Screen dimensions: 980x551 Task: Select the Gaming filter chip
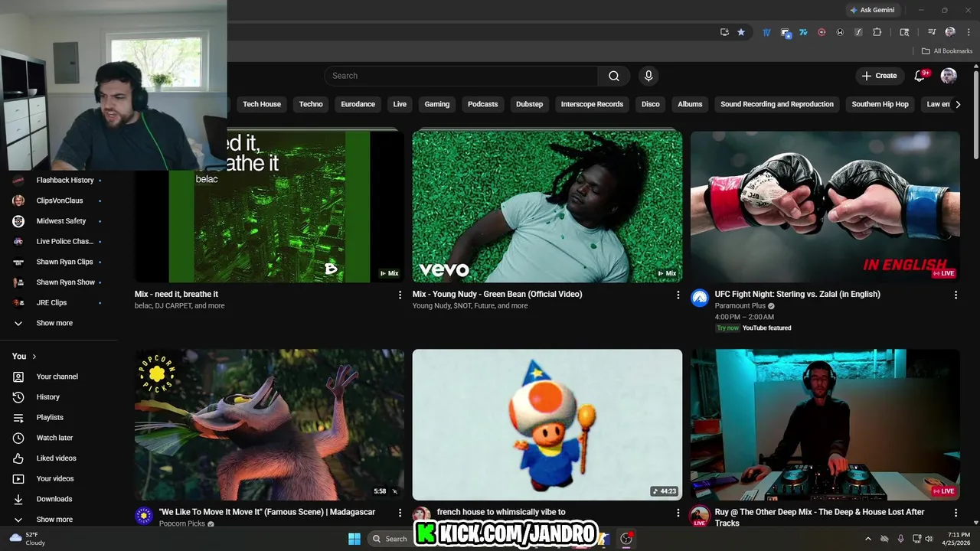coord(437,104)
